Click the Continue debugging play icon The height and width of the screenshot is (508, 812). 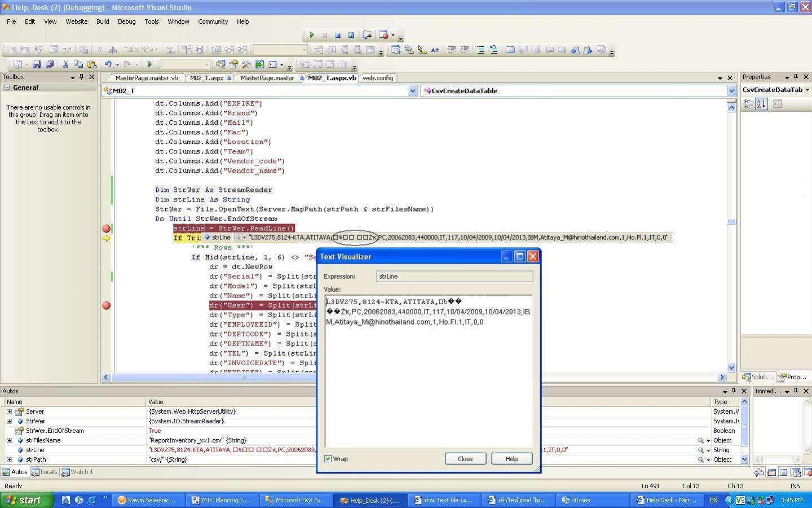point(312,35)
